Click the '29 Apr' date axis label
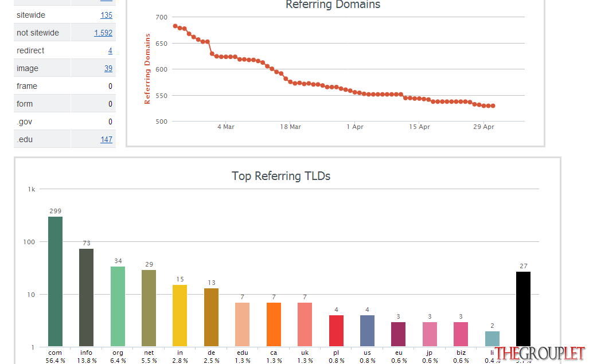This screenshot has height=364, width=589. [x=484, y=127]
